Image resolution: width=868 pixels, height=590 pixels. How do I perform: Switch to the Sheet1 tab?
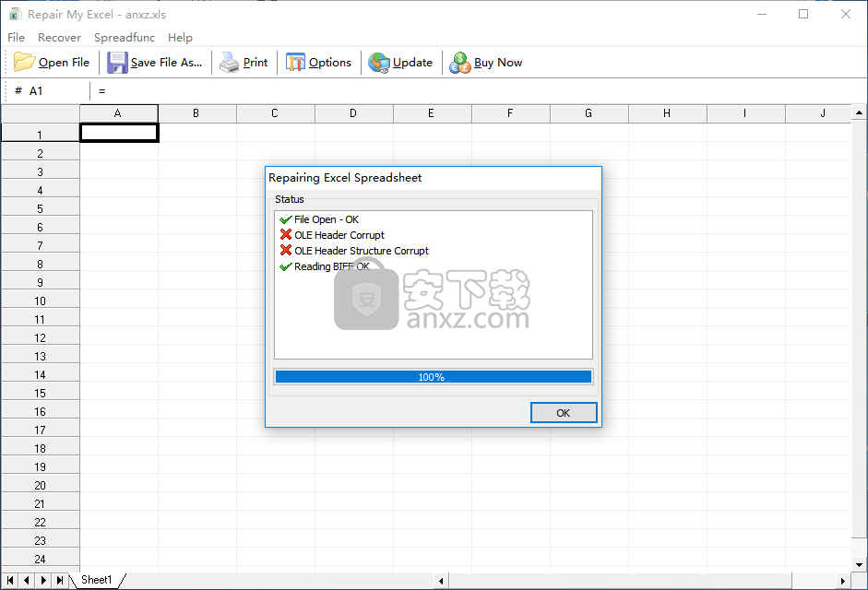point(97,580)
